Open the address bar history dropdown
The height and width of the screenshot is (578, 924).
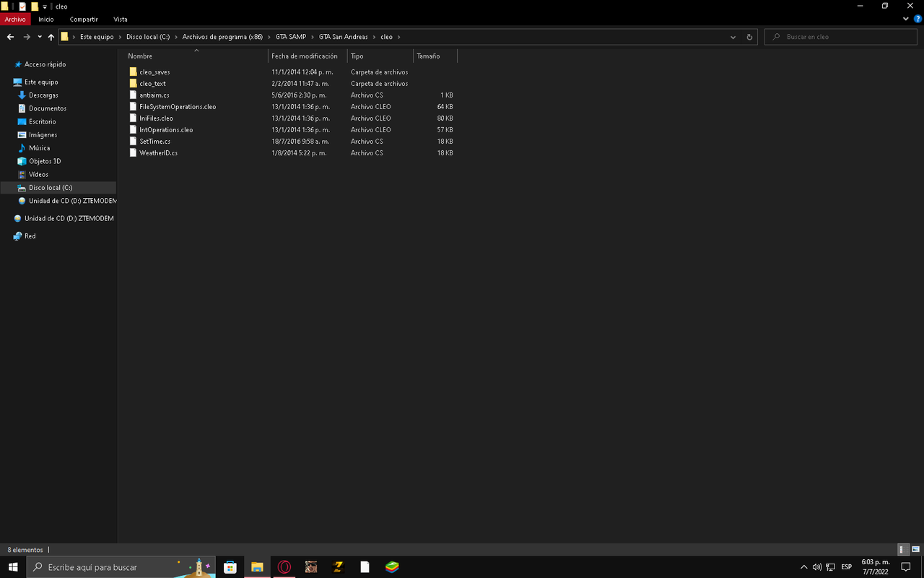(x=733, y=37)
